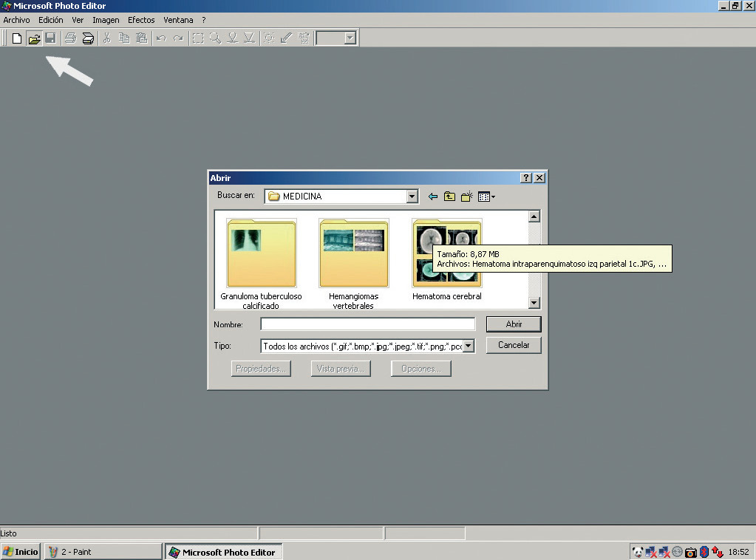Create a new folder in the dialog
The image size is (756, 560).
466,197
